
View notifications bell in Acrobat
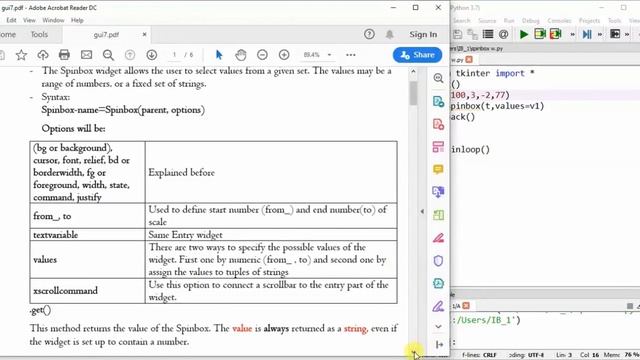(x=390, y=34)
